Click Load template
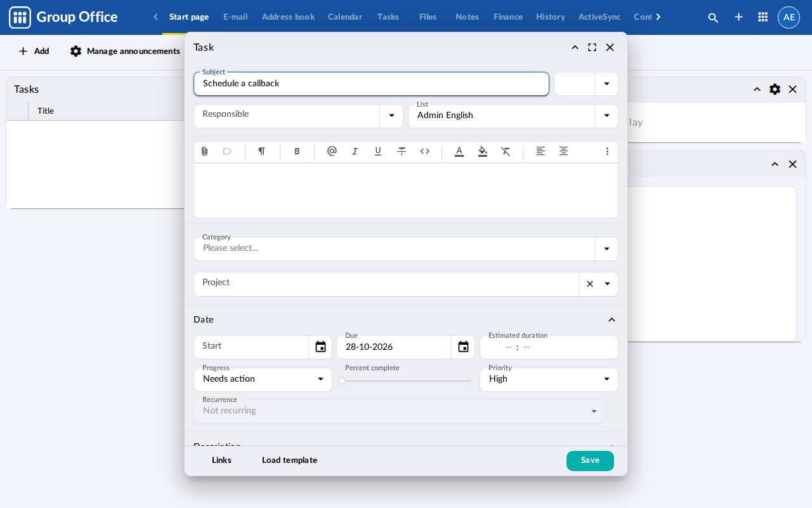Screen dimensions: 812x508 tap(289, 460)
